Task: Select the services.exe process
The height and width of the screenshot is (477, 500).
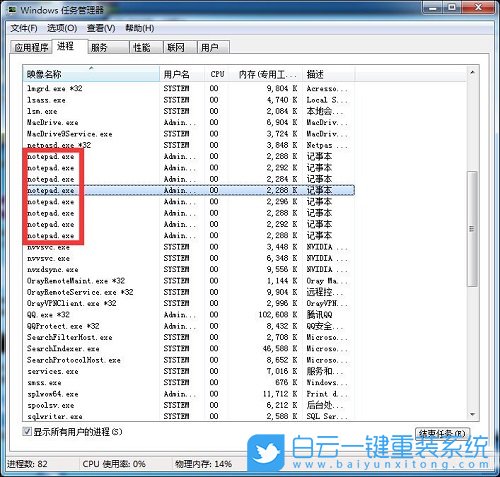Action: point(189,371)
